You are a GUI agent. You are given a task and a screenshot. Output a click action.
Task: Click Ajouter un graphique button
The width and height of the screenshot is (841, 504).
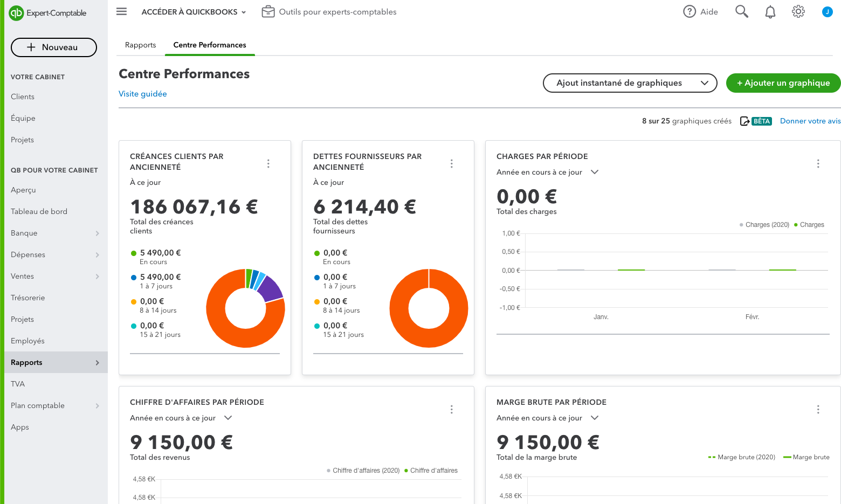coord(783,83)
